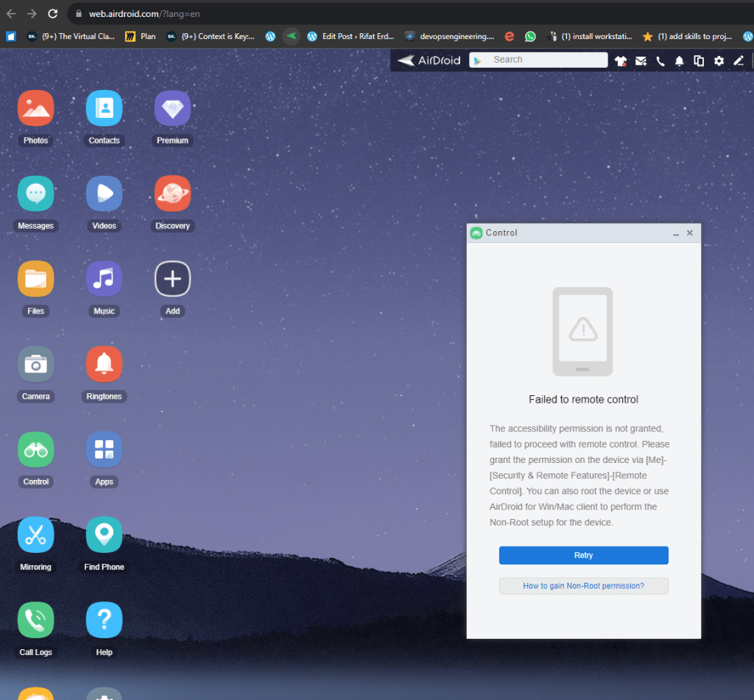The image size is (754, 700).
Task: Open the Discovery planet icon
Action: coord(172,194)
